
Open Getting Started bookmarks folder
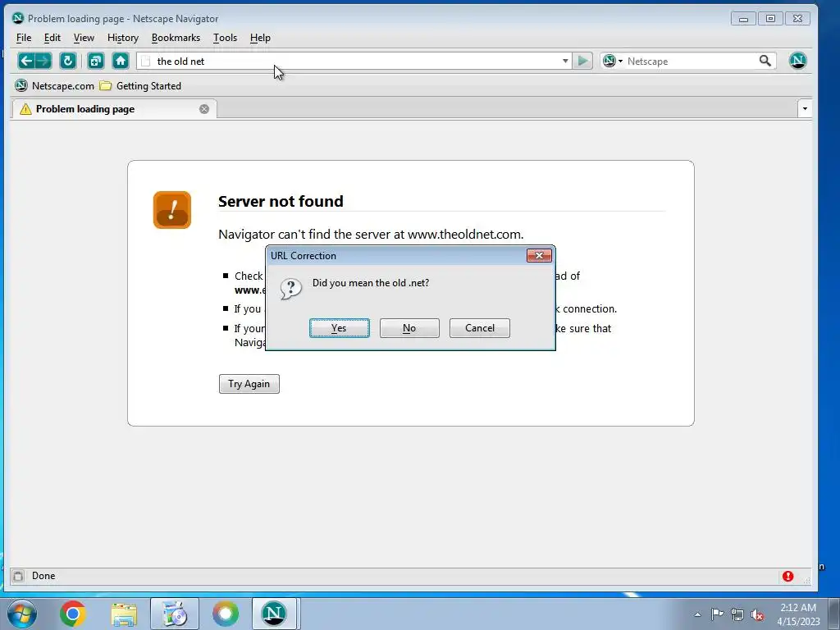[x=141, y=85]
